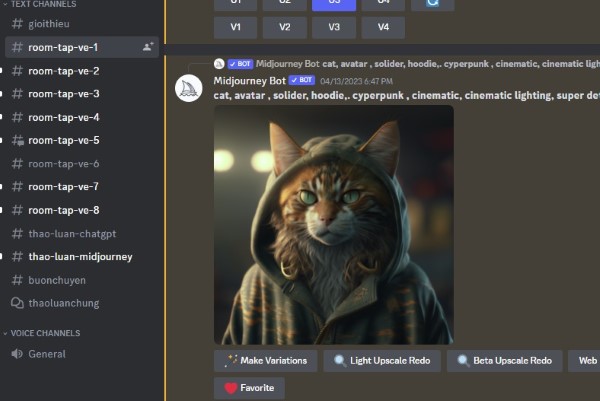Click the thaoluanchung forum bubble icon

[16, 303]
